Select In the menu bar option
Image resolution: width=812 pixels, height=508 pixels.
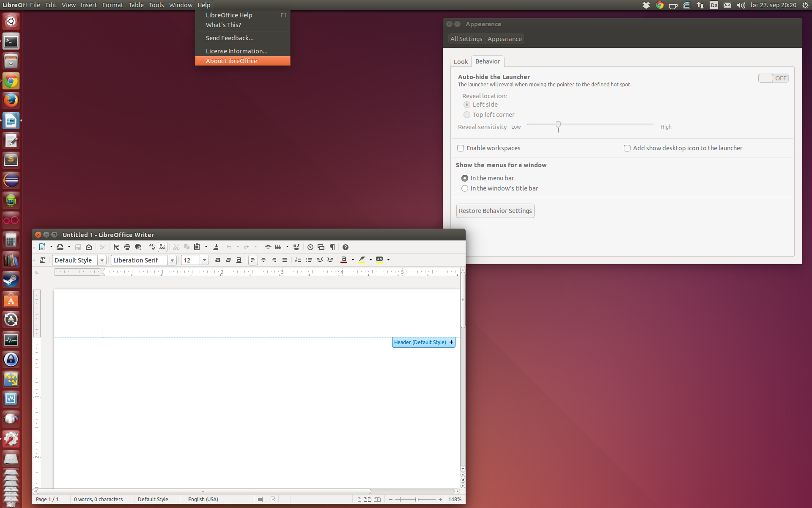tap(465, 178)
